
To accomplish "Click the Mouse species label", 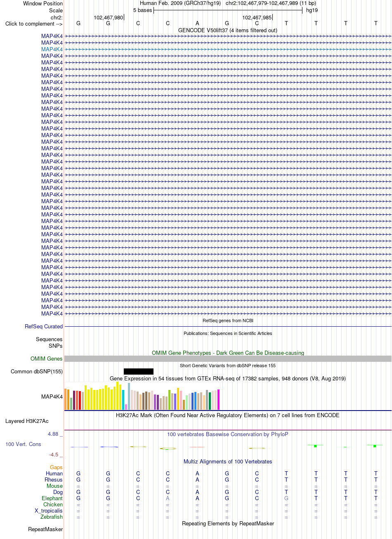I will 54,486.
